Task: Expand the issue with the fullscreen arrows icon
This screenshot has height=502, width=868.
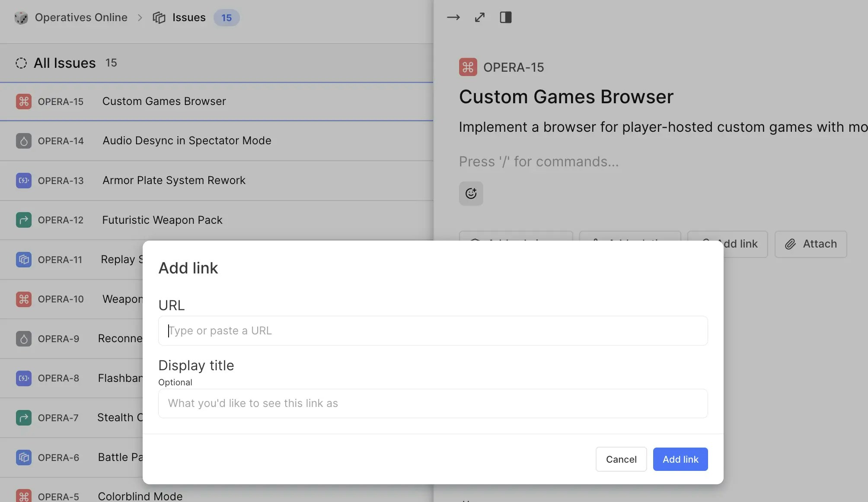Action: coord(480,17)
